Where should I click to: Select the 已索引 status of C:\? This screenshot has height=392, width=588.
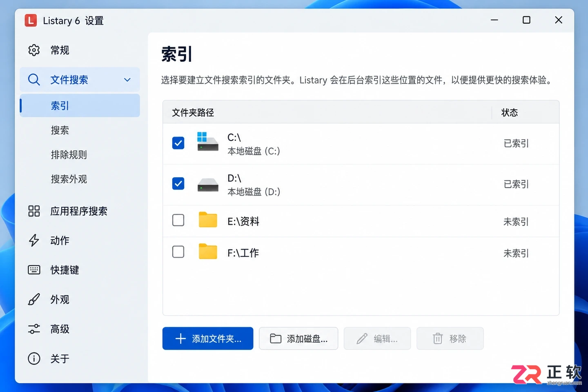pyautogui.click(x=516, y=143)
